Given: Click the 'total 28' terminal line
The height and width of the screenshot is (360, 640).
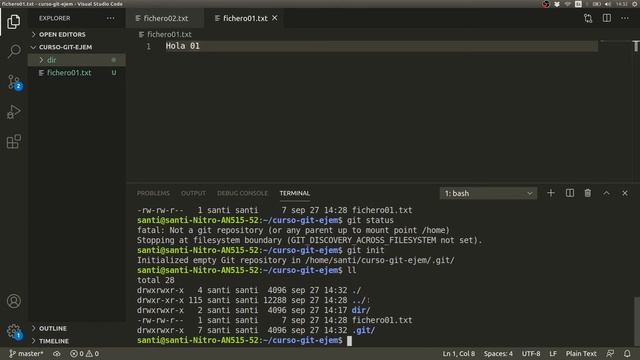Looking at the screenshot, I should (x=156, y=280).
